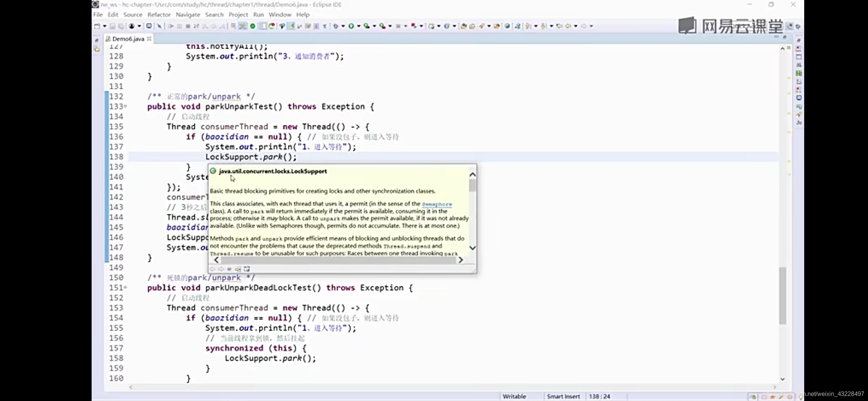The height and width of the screenshot is (401, 868).
Task: Click the Coverage run toolbar icon
Action: pos(366,26)
